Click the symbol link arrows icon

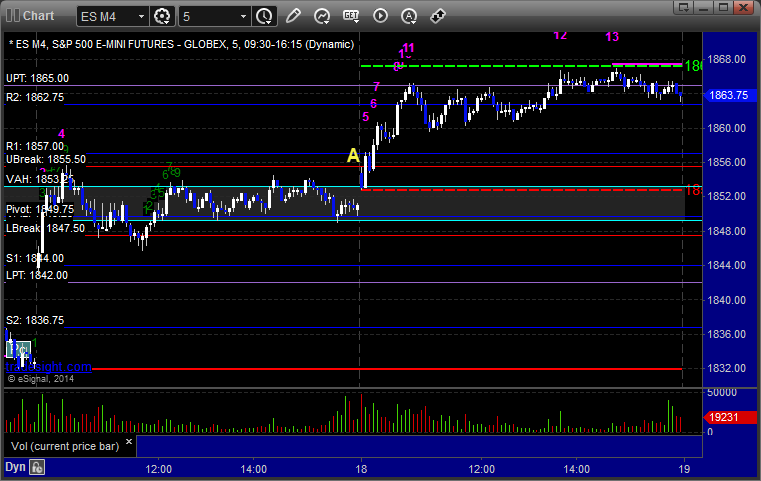click(x=438, y=16)
